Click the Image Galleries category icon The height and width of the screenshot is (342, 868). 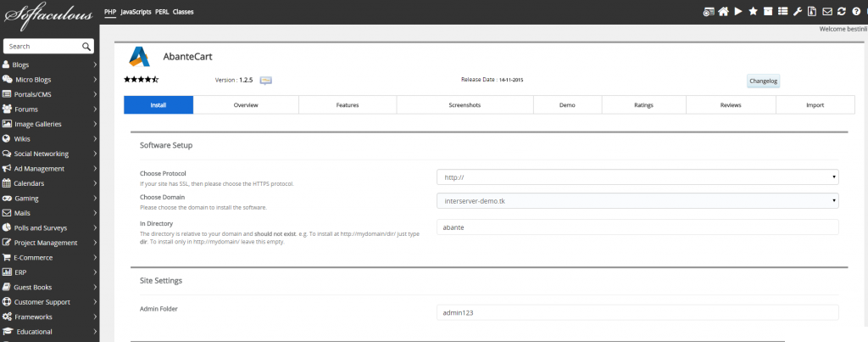(x=7, y=124)
